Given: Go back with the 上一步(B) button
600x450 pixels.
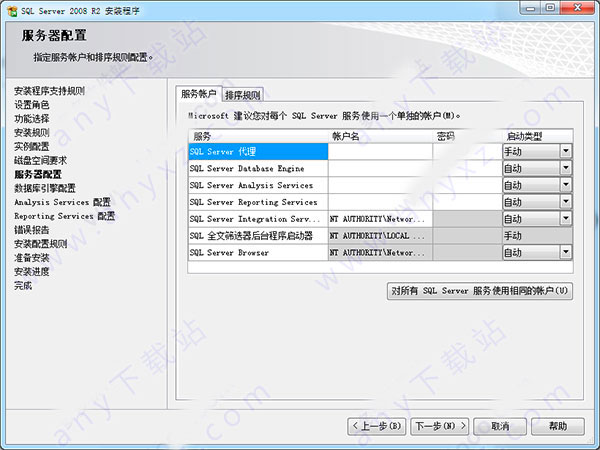Looking at the screenshot, I should 377,426.
